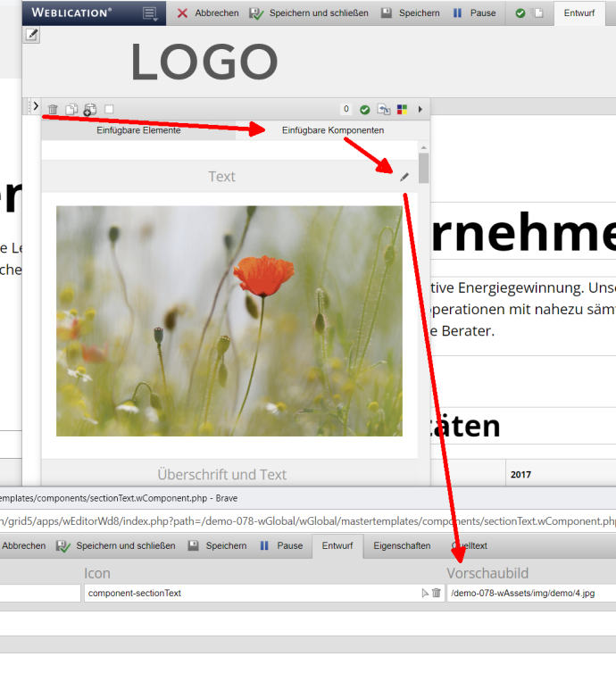Click the LOGO image
This screenshot has height=690, width=616.
tap(204, 62)
